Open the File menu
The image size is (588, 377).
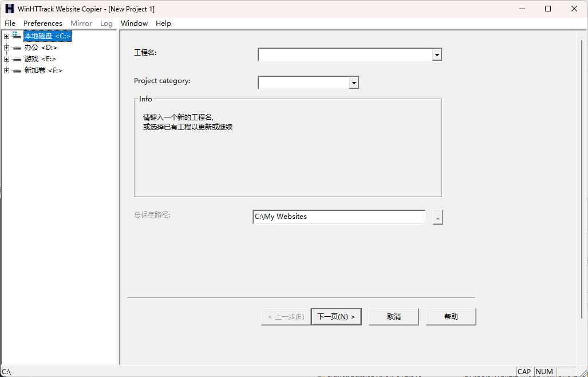click(10, 23)
